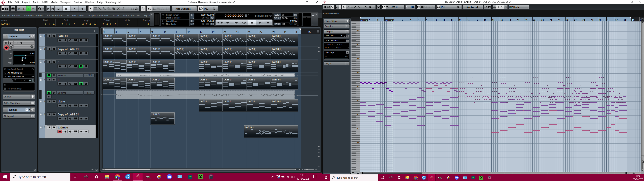Screen dimensions: 644x181
Task: Click the Acoustic Feedback speaker icon in Key Editor
Action: click(x=333, y=7)
